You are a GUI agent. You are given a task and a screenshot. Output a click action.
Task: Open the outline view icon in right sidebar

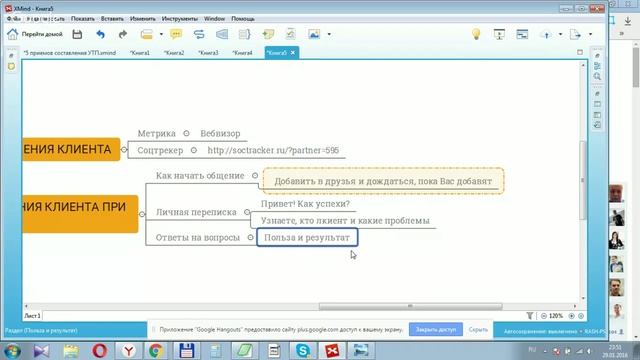coord(597,66)
